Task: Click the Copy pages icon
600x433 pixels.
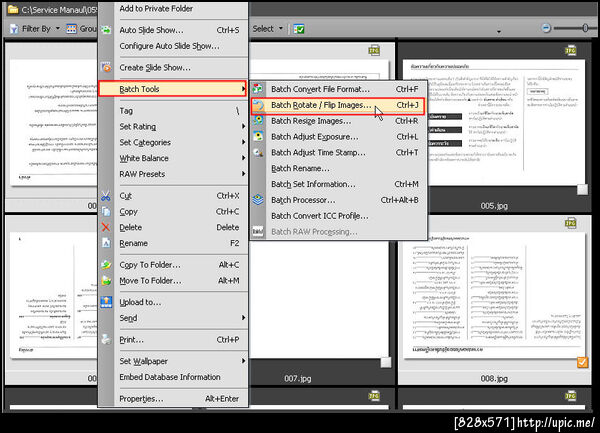Action: coord(106,212)
